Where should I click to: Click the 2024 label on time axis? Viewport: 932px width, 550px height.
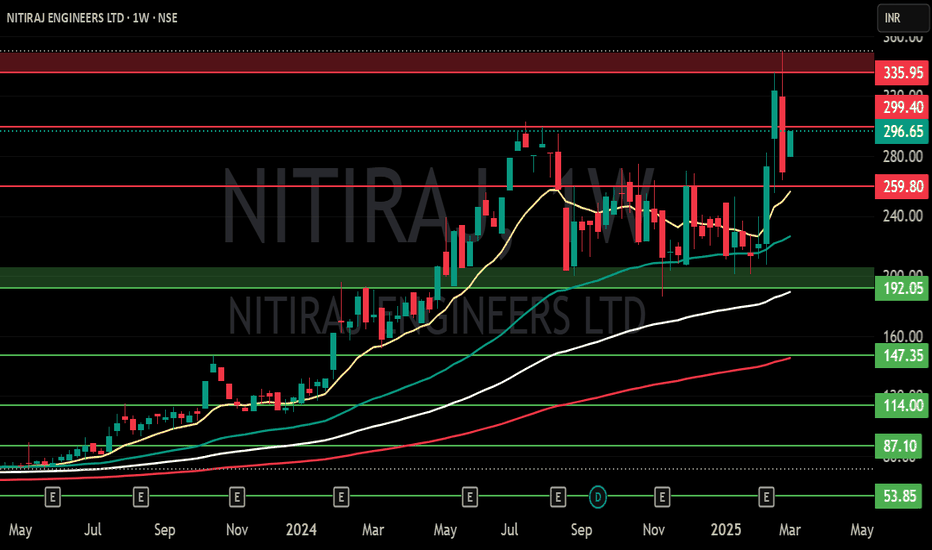point(301,529)
